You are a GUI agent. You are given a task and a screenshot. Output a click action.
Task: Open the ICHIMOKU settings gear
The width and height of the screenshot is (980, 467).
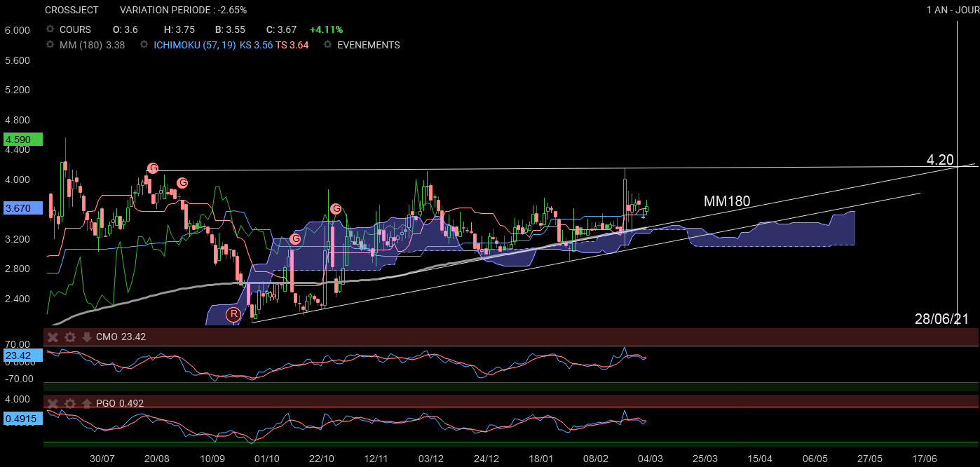144,45
